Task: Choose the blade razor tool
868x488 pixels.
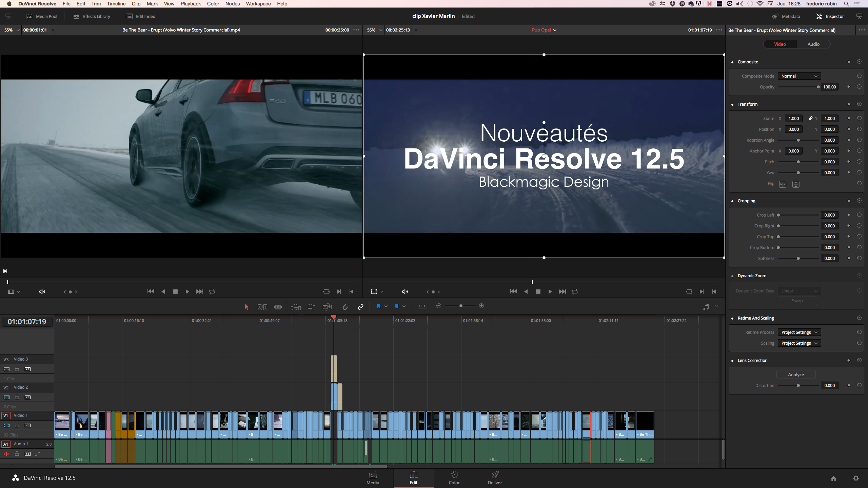Action: (278, 307)
